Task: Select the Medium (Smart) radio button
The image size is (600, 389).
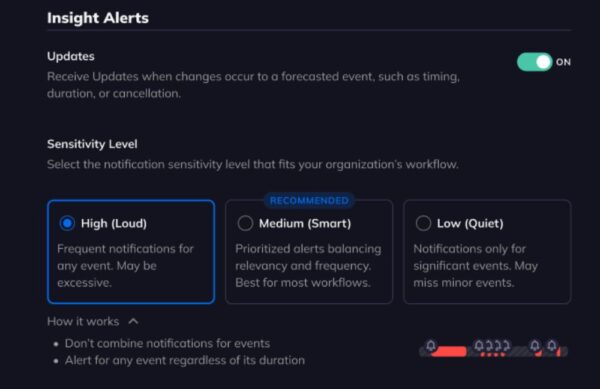Action: (x=245, y=223)
